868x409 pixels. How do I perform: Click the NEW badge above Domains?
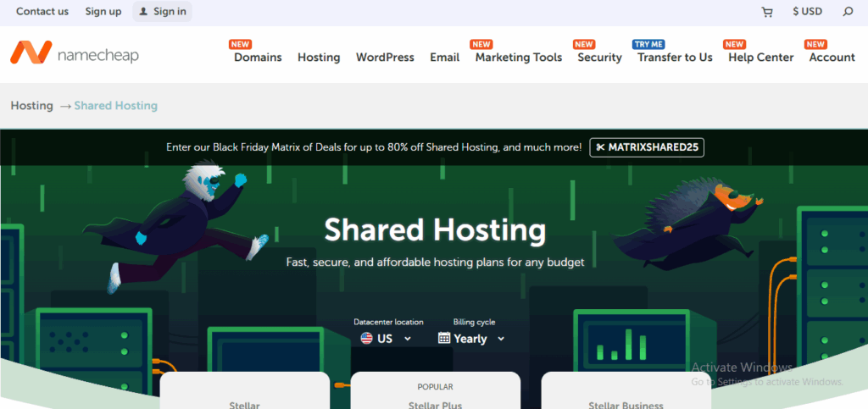240,44
